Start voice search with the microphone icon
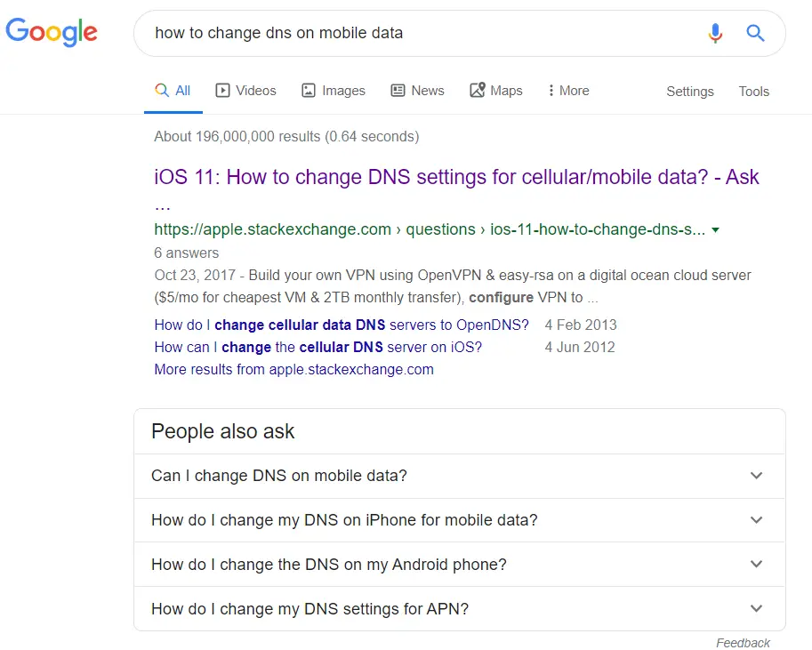The image size is (812, 650). [x=715, y=33]
